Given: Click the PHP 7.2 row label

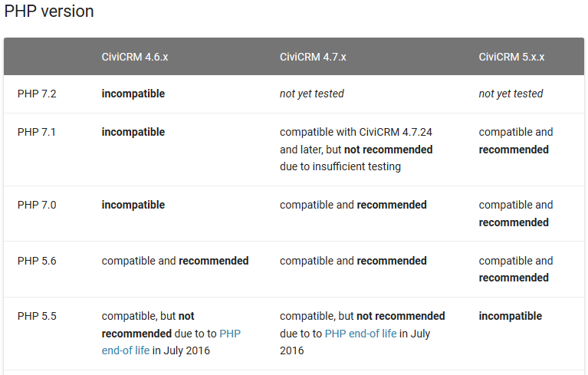Looking at the screenshot, I should click(37, 94).
